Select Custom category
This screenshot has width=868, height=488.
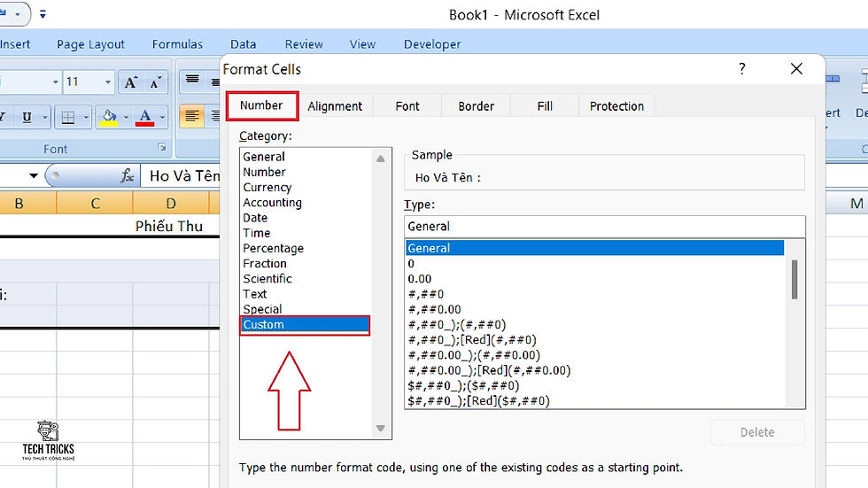305,325
